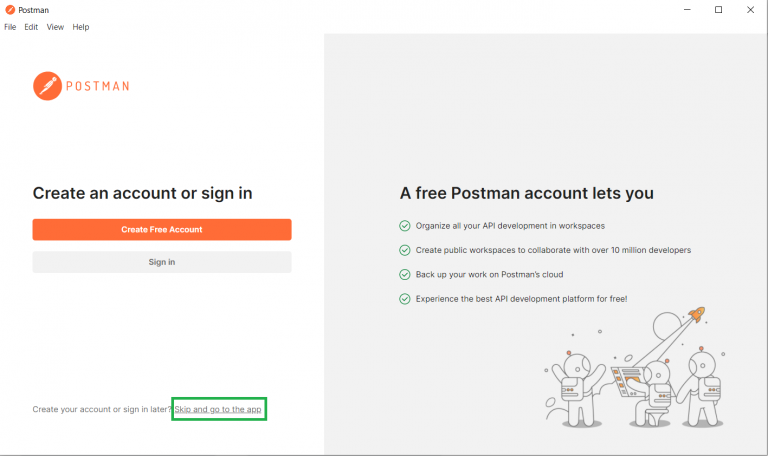This screenshot has height=456, width=768.
Task: Maximize the Postman window
Action: [x=718, y=10]
